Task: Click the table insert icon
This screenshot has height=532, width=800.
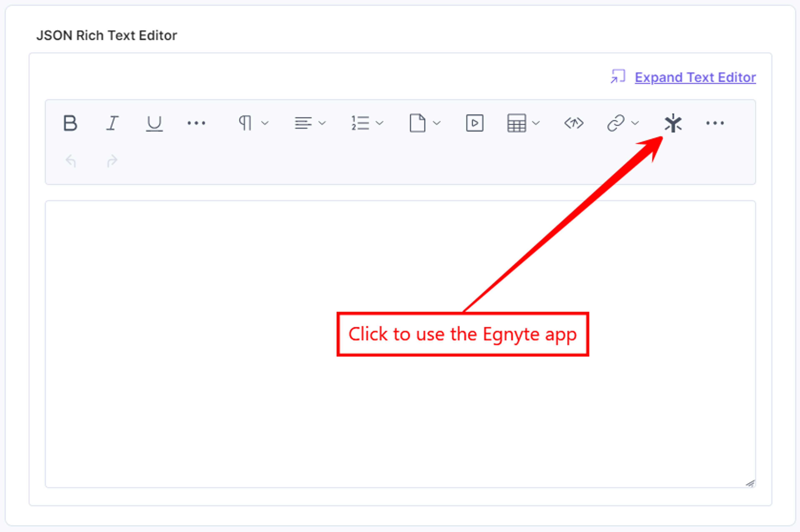Action: 516,123
